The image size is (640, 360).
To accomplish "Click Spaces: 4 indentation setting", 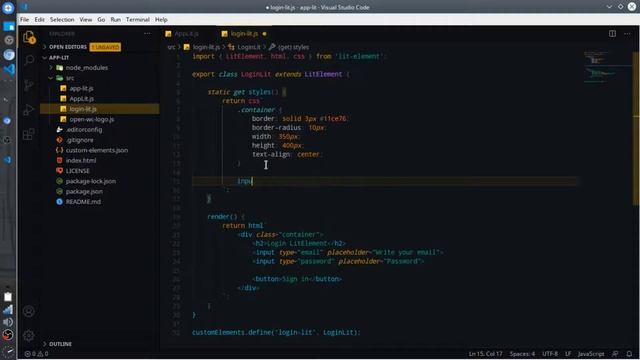I will coord(522,354).
